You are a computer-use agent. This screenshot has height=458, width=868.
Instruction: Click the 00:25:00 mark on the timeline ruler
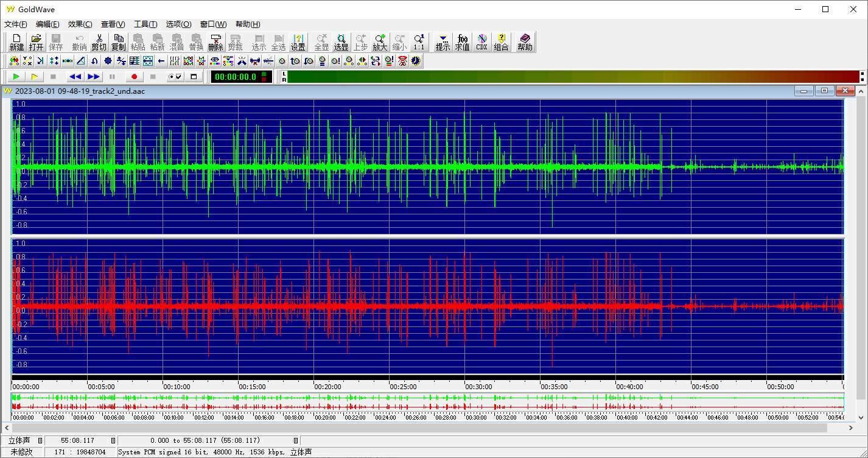coord(403,386)
